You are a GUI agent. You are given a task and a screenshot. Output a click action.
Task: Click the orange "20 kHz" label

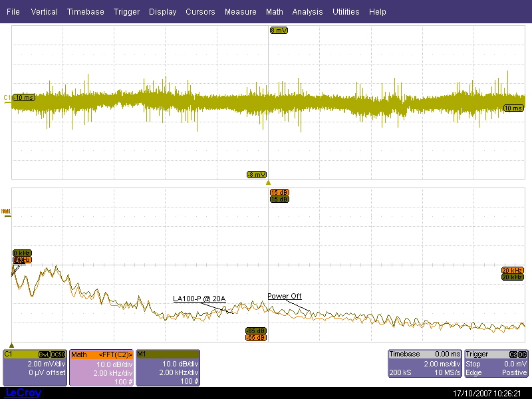(x=512, y=271)
